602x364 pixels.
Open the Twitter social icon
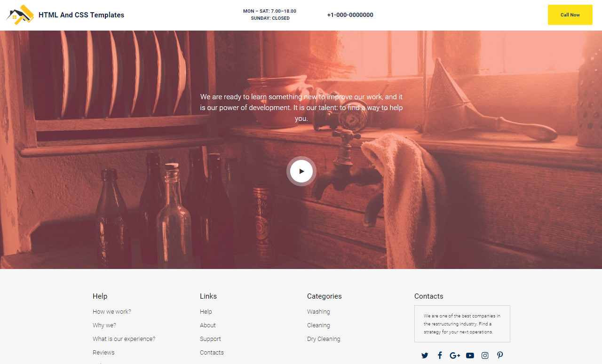tap(425, 356)
